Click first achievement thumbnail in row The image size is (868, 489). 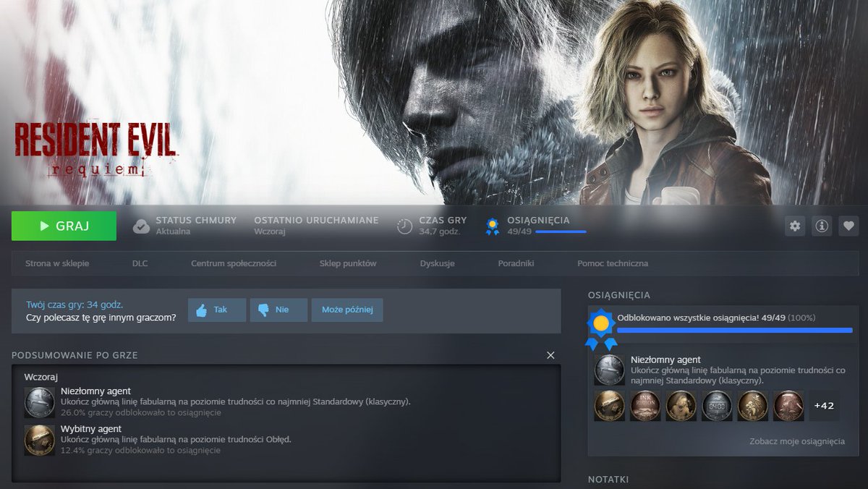click(609, 406)
